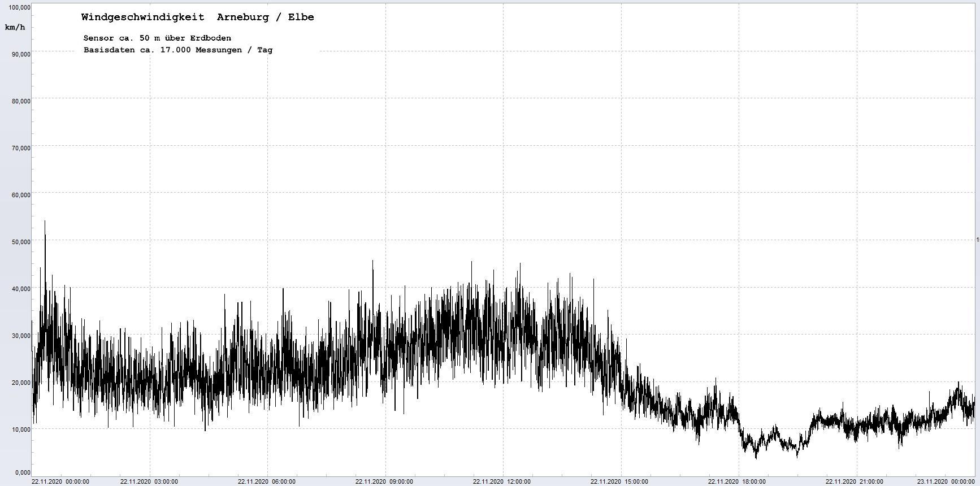Click the text Basisdaten ca. 17.000 Messungen / Tag
The height and width of the screenshot is (486, 980).
click(x=178, y=50)
